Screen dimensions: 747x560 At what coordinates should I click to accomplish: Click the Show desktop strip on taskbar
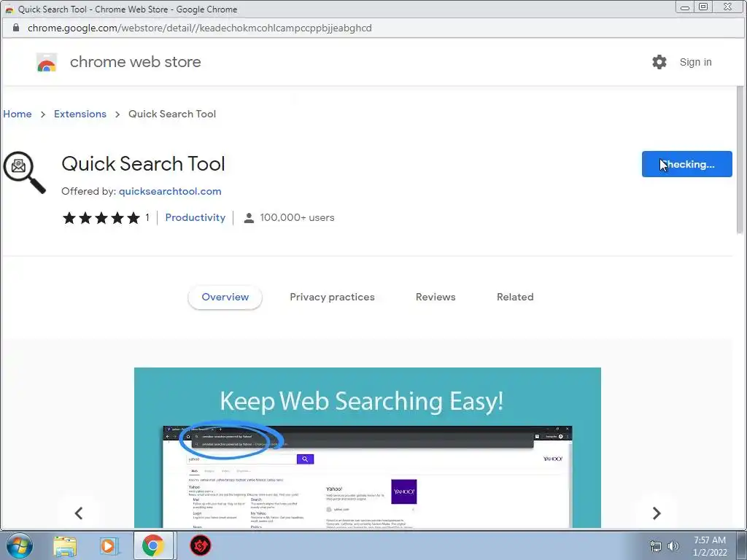[x=742, y=545]
